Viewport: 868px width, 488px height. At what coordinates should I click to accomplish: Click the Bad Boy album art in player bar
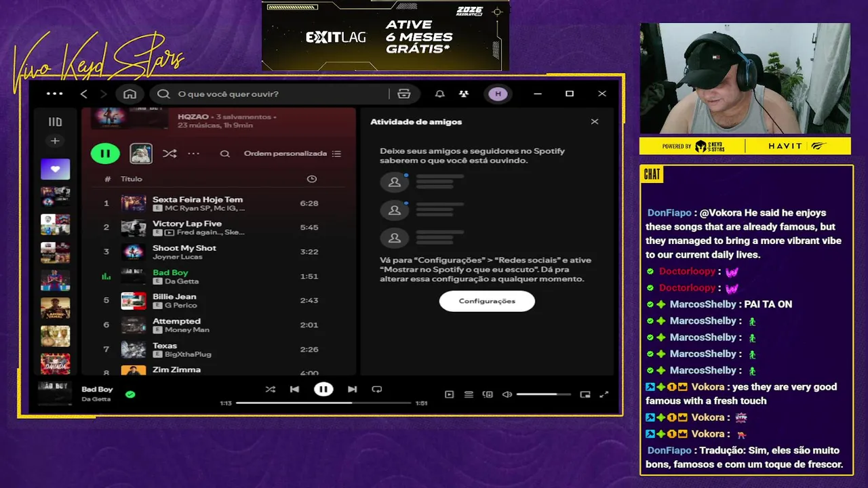coord(55,394)
